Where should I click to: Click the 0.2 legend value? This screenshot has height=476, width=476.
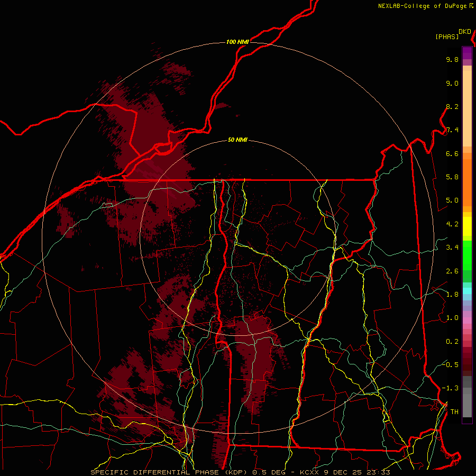(x=452, y=342)
